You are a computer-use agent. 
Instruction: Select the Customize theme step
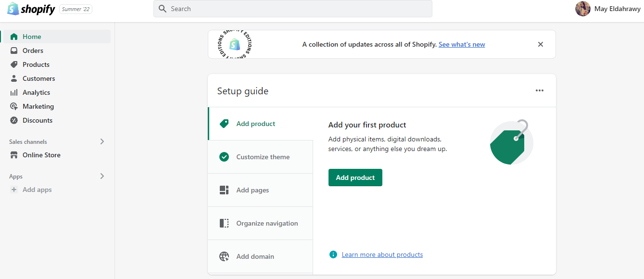(x=263, y=157)
